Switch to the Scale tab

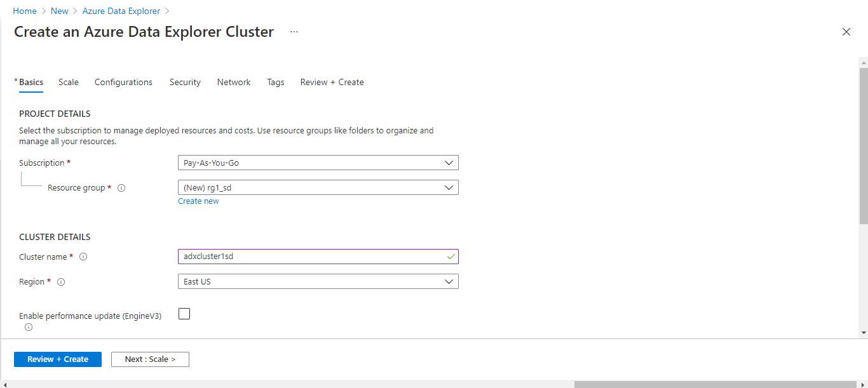69,82
